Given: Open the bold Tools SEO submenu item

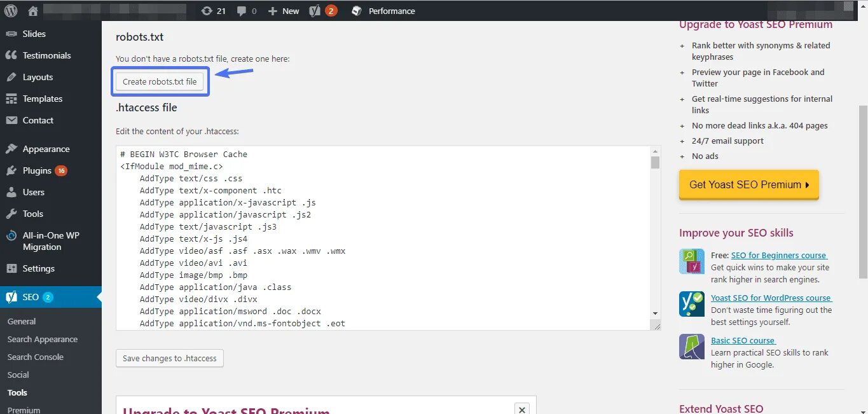Looking at the screenshot, I should (x=17, y=392).
